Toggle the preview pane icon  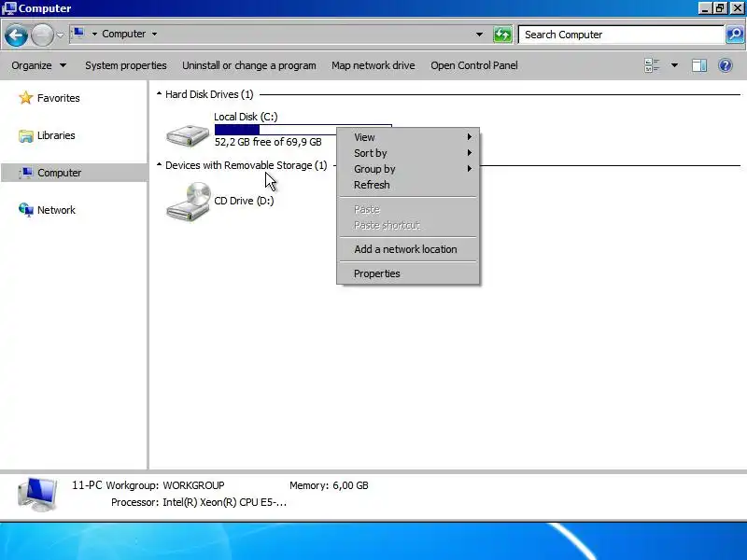(x=698, y=65)
